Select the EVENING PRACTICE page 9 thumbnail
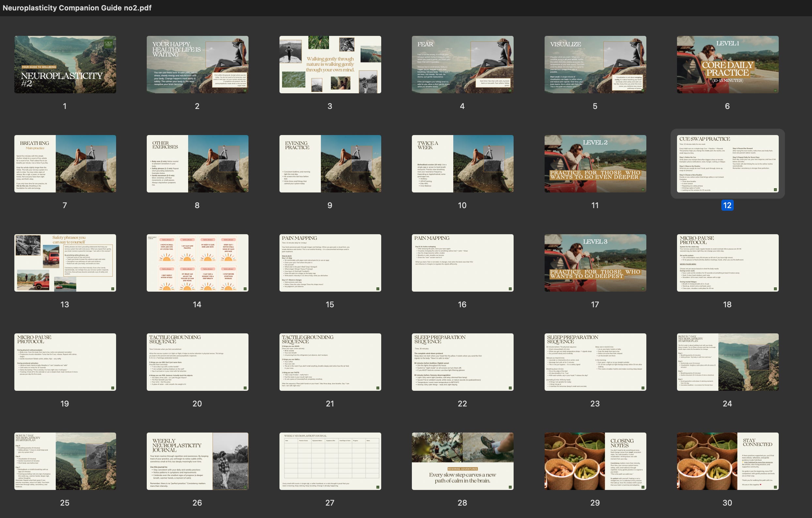This screenshot has height=518, width=812. coord(330,163)
